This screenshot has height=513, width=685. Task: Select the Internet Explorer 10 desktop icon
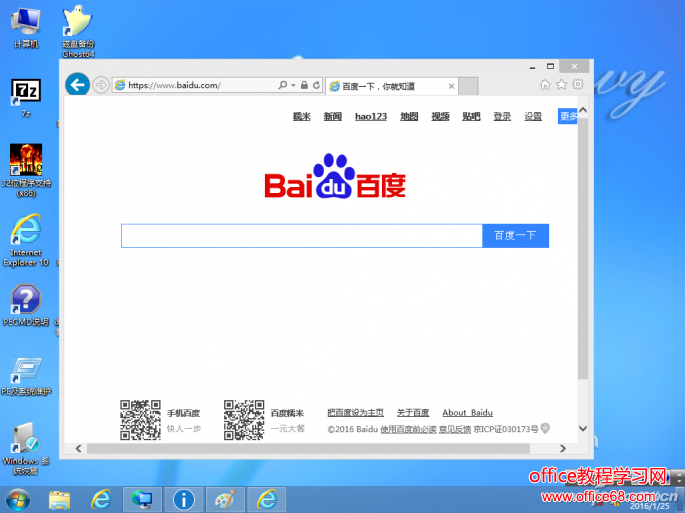point(26,240)
